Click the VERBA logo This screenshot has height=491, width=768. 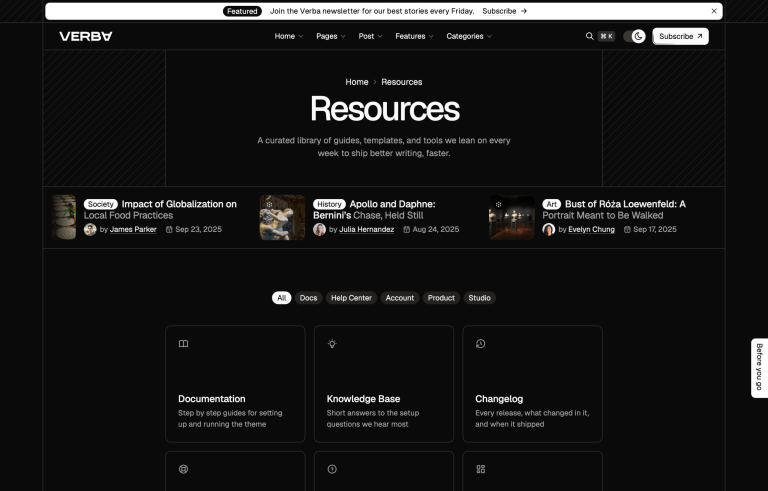tap(86, 36)
